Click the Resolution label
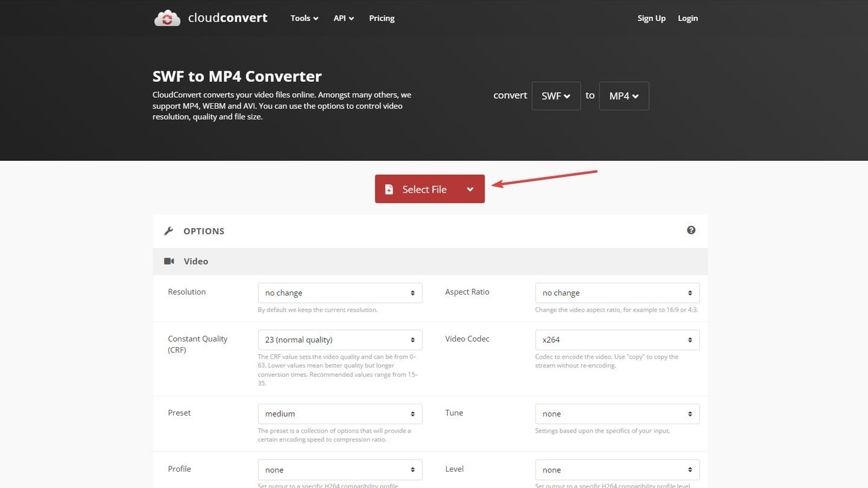The width and height of the screenshot is (868, 488). 187,292
